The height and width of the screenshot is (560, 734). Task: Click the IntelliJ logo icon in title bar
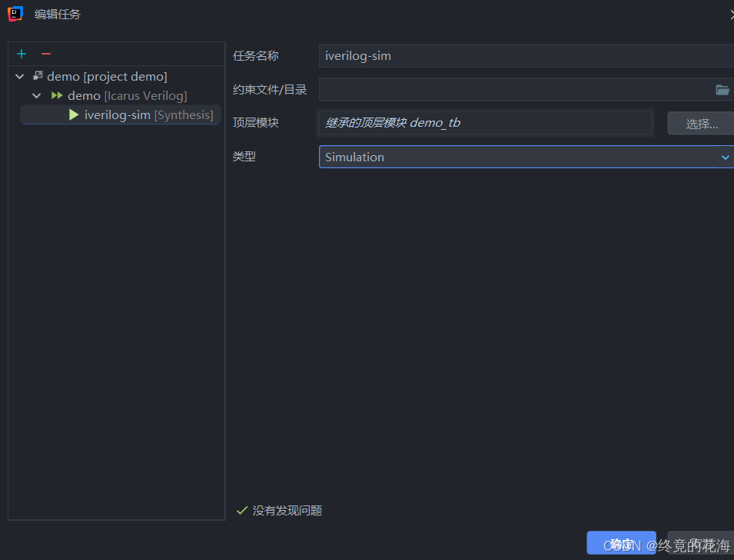(x=15, y=14)
